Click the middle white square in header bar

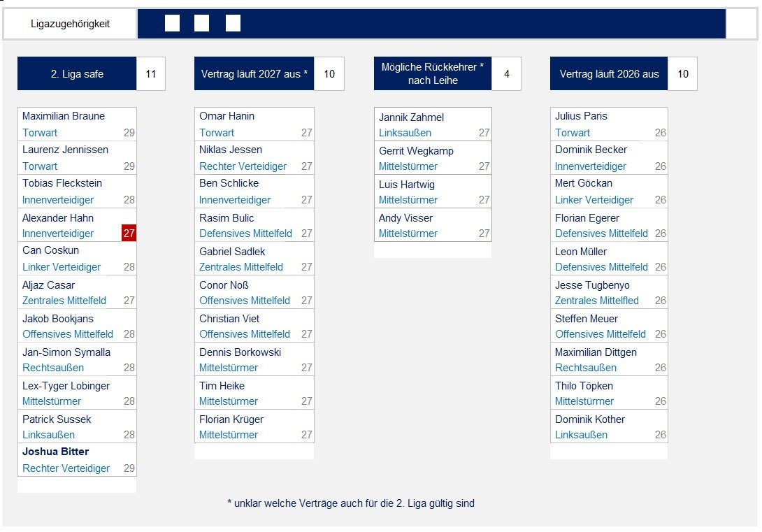201,24
